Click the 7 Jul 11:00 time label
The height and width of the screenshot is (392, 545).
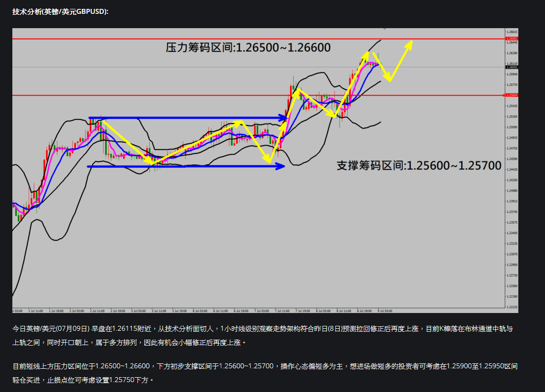point(282,311)
